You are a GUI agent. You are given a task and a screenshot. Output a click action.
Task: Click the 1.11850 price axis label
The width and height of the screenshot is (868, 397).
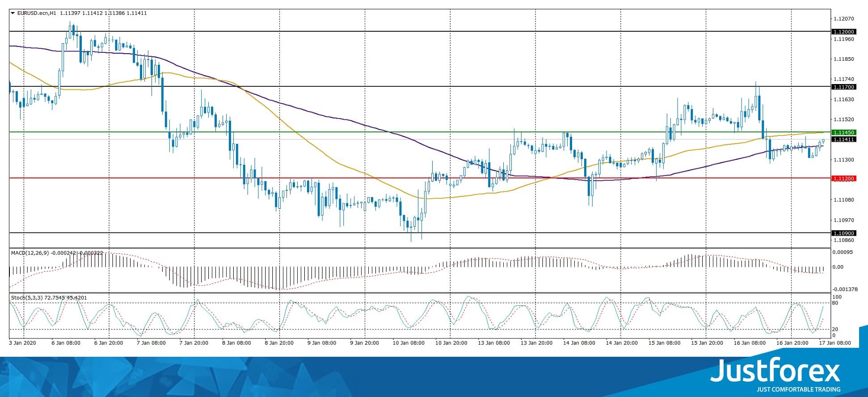844,59
